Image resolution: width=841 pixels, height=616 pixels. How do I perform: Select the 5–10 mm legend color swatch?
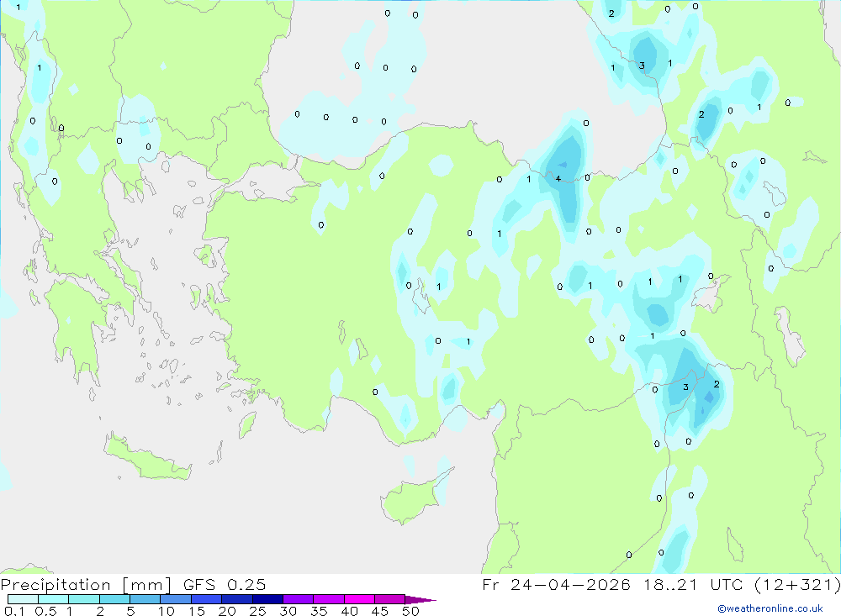pyautogui.click(x=145, y=599)
